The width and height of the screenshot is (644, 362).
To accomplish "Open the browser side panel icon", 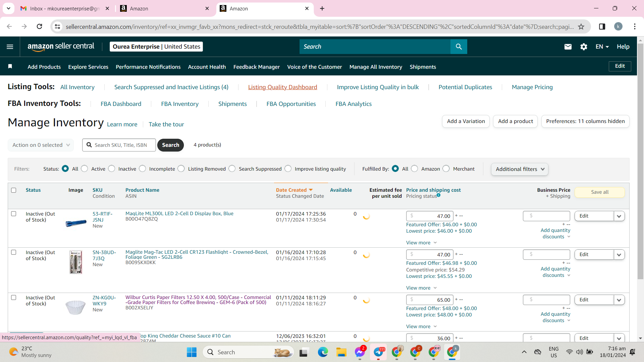I will point(602,26).
